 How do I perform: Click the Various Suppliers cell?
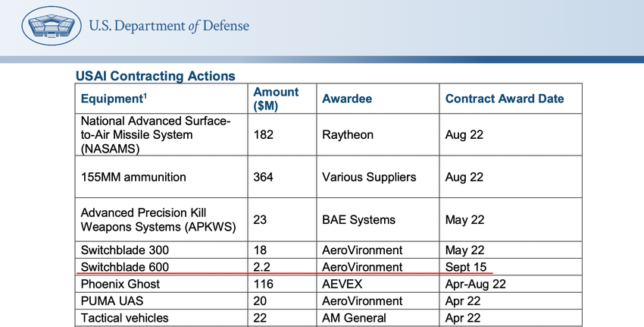(x=369, y=177)
